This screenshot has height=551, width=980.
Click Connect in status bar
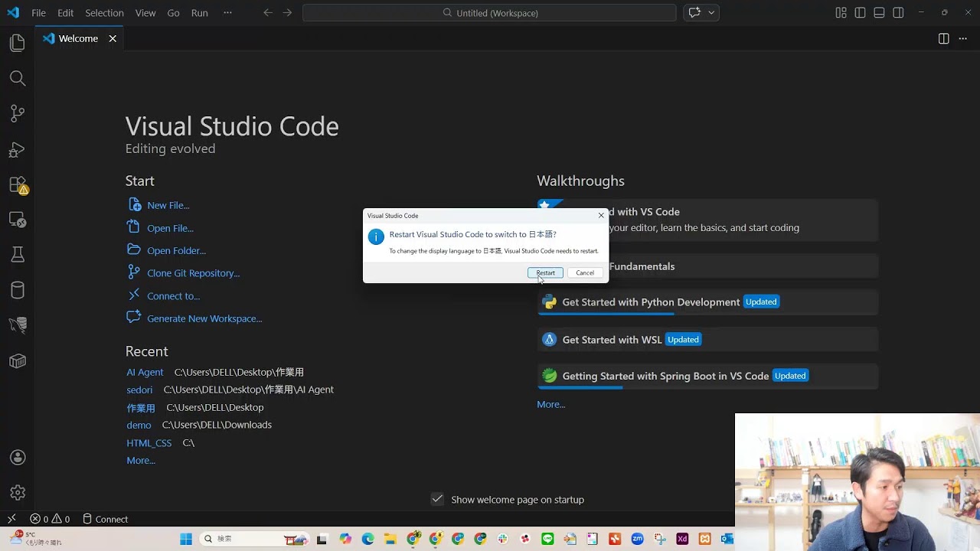[105, 519]
